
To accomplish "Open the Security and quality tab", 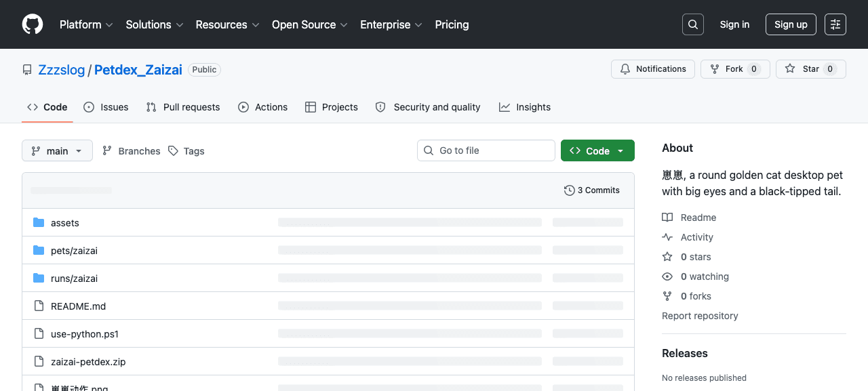I will (428, 107).
